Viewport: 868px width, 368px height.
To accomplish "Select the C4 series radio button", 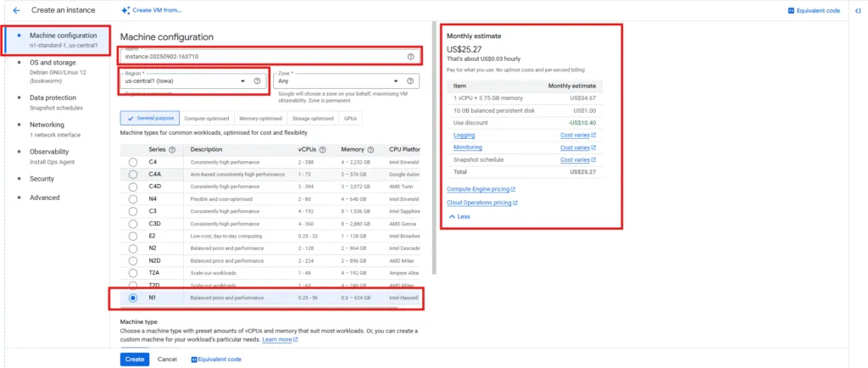I will 133,162.
